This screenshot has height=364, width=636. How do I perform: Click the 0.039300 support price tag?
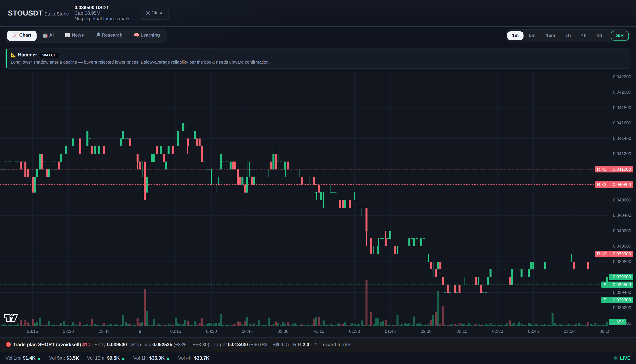tap(621, 300)
